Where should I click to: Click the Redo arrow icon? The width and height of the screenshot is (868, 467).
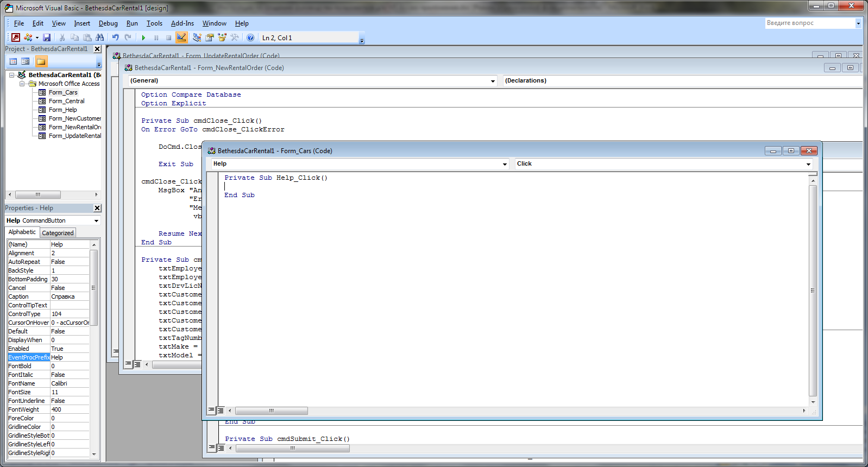pos(128,37)
